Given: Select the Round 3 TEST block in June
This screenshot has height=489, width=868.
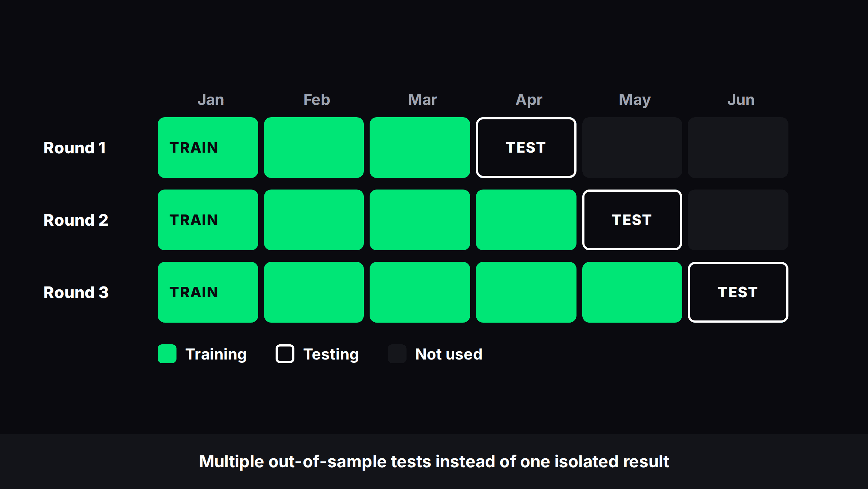Looking at the screenshot, I should pyautogui.click(x=738, y=292).
